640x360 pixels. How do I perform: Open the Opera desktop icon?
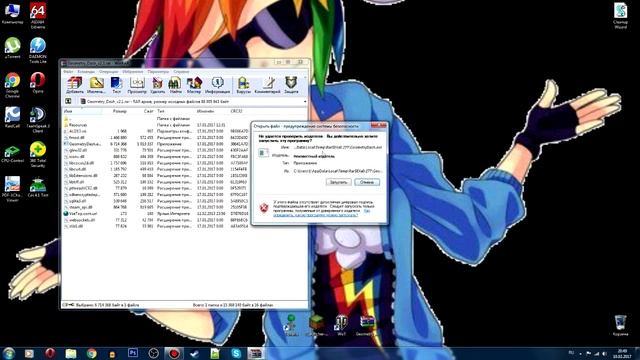point(38,82)
